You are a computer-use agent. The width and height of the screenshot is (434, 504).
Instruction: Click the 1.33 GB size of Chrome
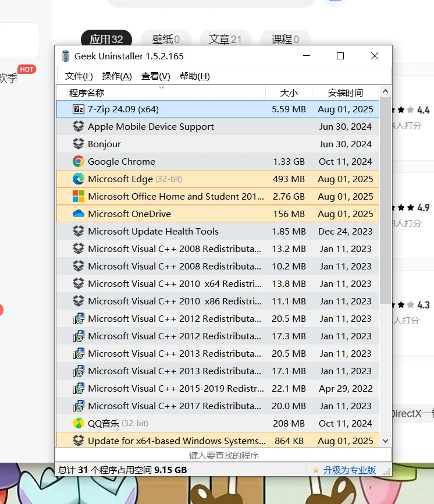(x=289, y=161)
